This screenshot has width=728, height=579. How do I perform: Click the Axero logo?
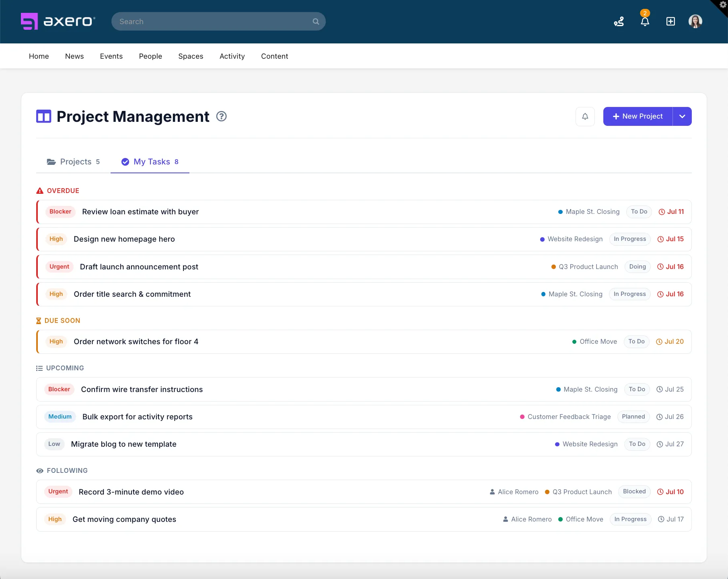click(58, 21)
